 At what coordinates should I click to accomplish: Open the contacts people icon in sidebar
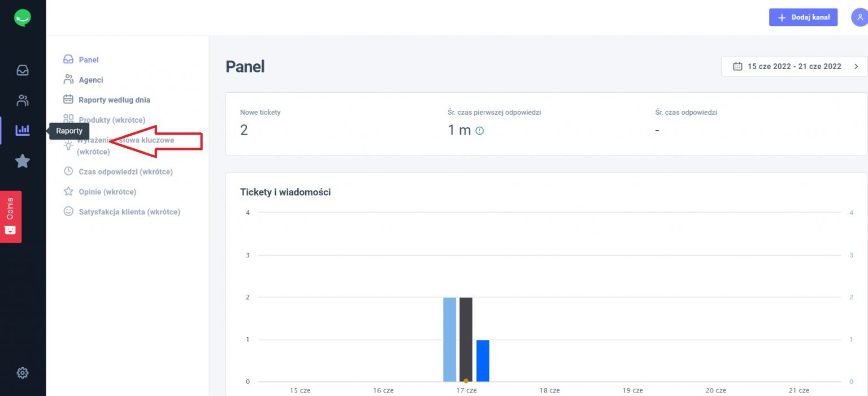23,101
